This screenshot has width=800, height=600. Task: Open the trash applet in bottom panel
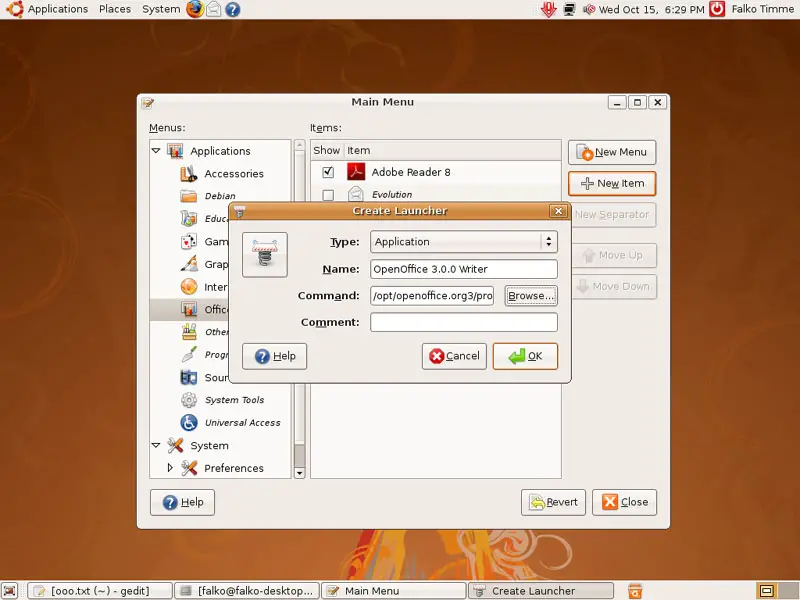[x=635, y=591]
